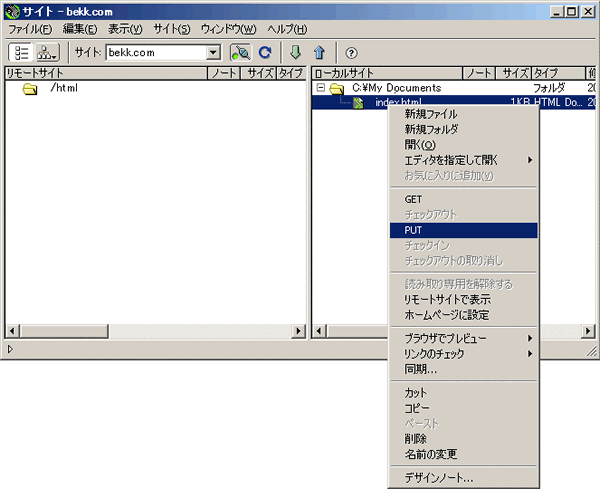The width and height of the screenshot is (600, 489).
Task: Select the C:¥My Documents tree row
Action: [x=453, y=88]
